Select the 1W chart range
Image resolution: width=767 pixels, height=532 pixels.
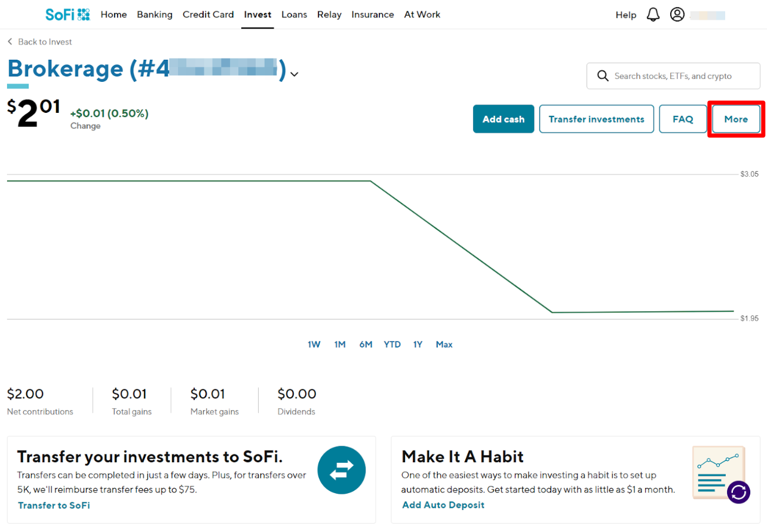pyautogui.click(x=314, y=345)
